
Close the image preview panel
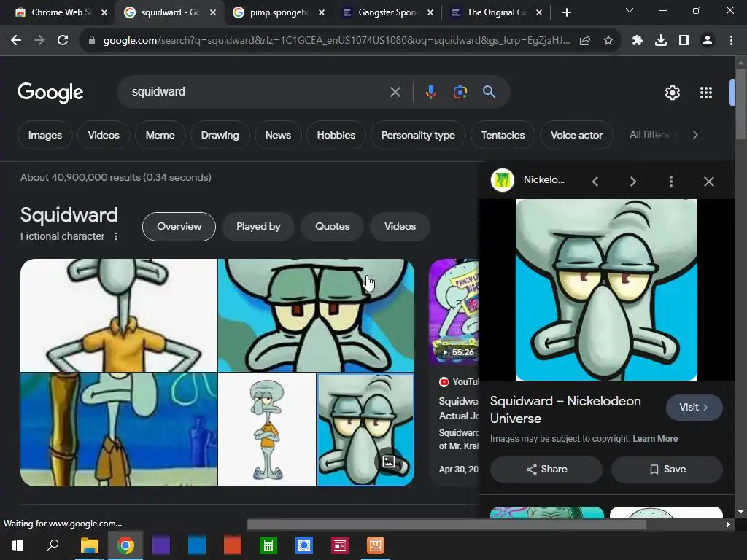click(709, 182)
